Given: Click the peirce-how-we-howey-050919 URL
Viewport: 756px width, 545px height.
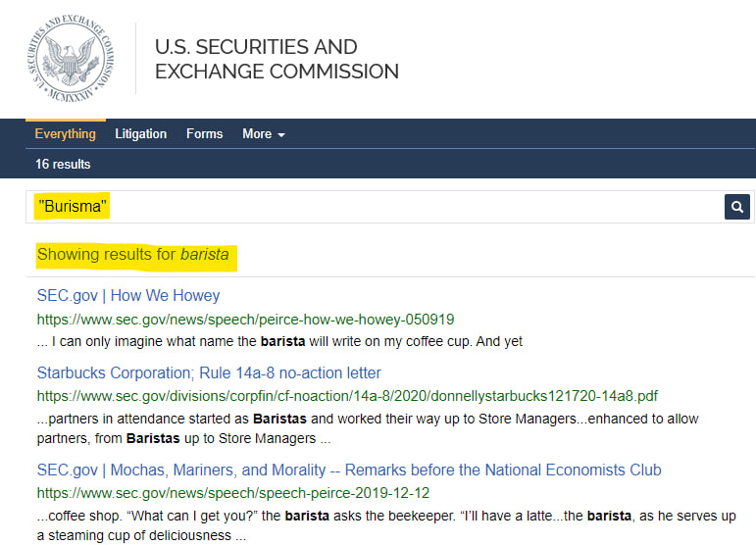Looking at the screenshot, I should tap(245, 320).
